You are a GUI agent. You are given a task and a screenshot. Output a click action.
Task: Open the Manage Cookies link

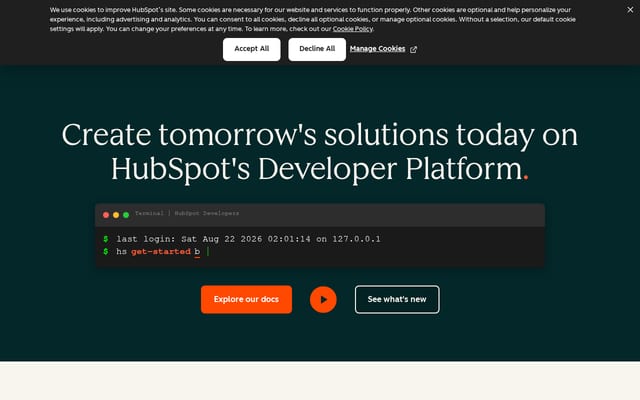tap(377, 49)
